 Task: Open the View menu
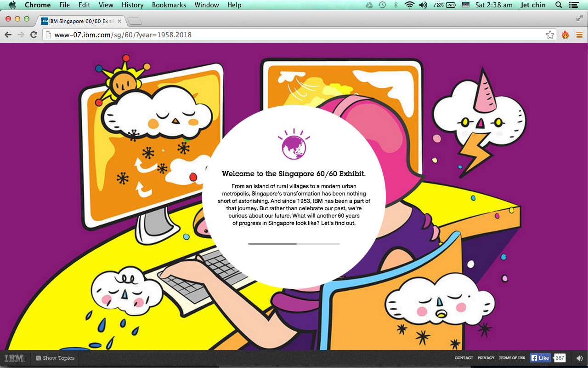tap(106, 5)
